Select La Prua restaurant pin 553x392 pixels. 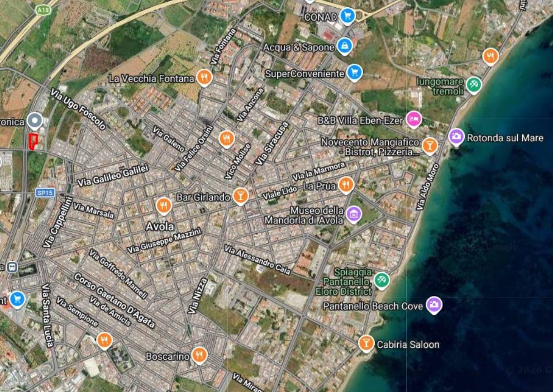coord(346,184)
